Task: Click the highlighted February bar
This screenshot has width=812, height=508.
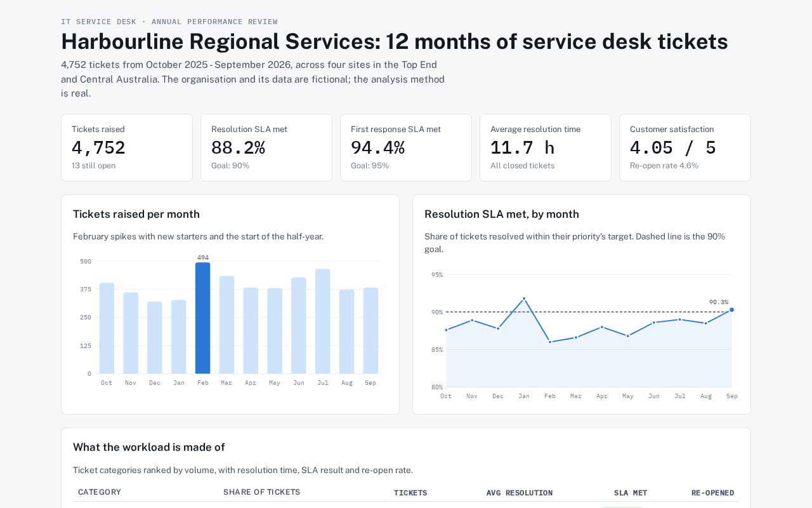Action: click(x=202, y=318)
